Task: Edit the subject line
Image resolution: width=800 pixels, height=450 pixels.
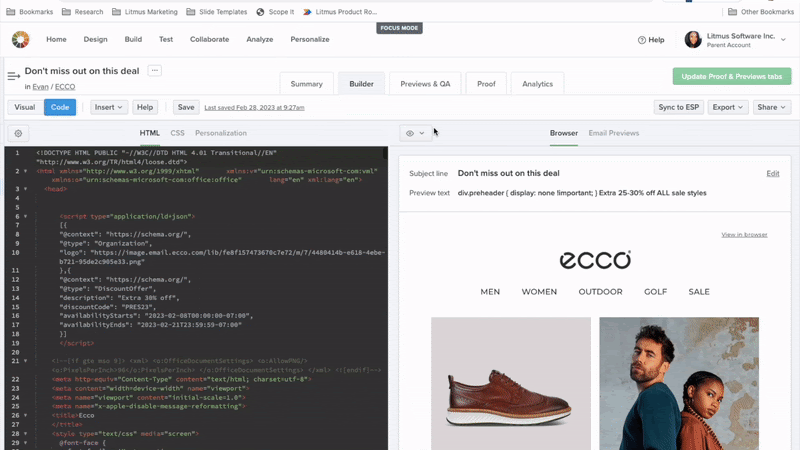Action: (x=772, y=173)
